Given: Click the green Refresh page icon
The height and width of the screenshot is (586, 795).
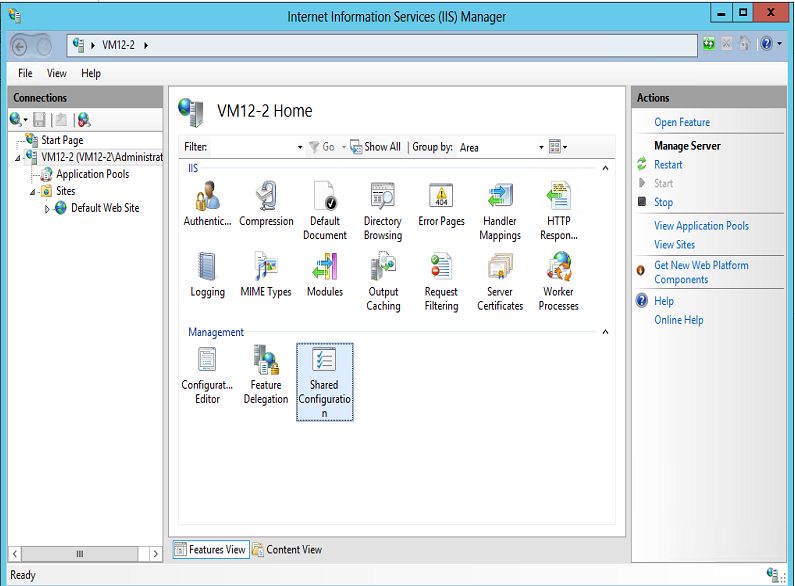Looking at the screenshot, I should [709, 44].
